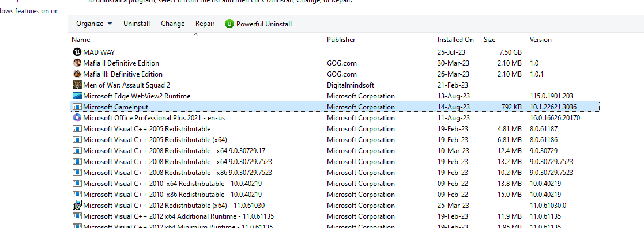The width and height of the screenshot is (644, 228).
Task: Sort list by Size column header
Action: pyautogui.click(x=503, y=40)
